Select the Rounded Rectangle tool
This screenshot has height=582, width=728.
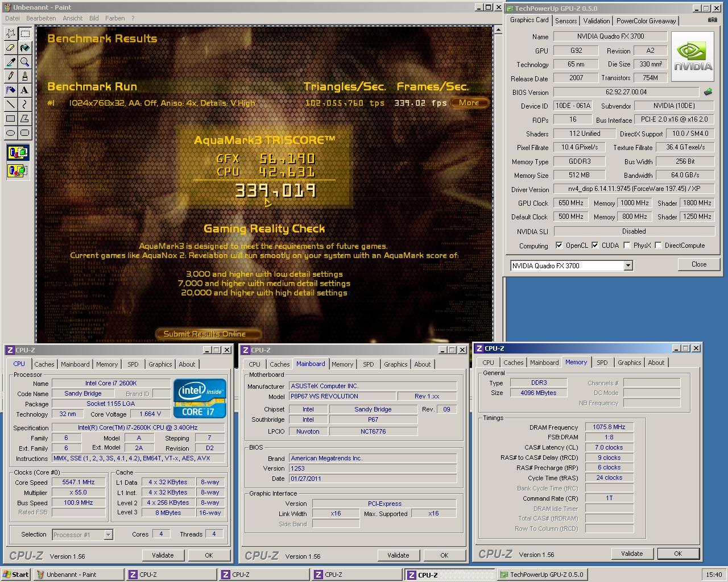(24, 133)
